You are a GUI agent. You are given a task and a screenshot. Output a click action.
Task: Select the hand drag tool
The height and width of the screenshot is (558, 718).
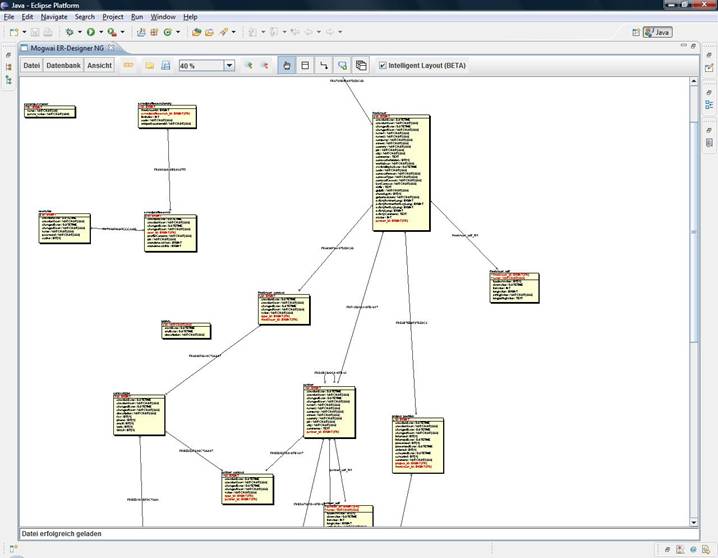pos(287,65)
